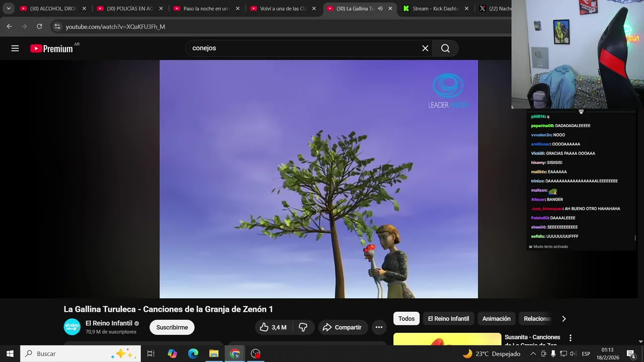The width and height of the screenshot is (644, 362).
Task: Open El Reino Infantil channel avatar
Action: pyautogui.click(x=72, y=327)
